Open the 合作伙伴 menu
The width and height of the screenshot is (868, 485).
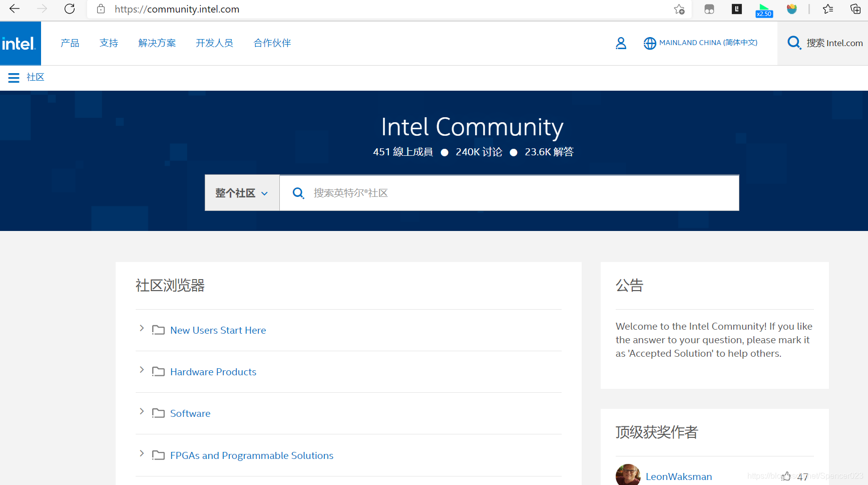(x=272, y=43)
